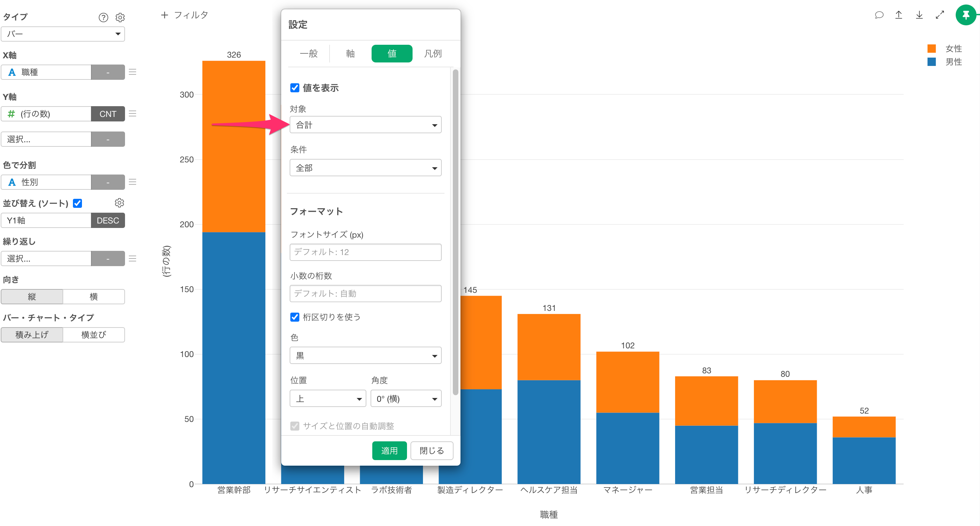
Task: Open the 色 黒 dropdown
Action: coord(365,355)
